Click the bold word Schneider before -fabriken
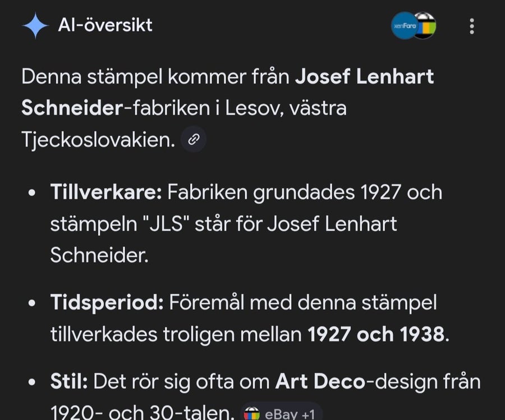Screen dimensions: 505x420 pyautogui.click(x=72, y=108)
